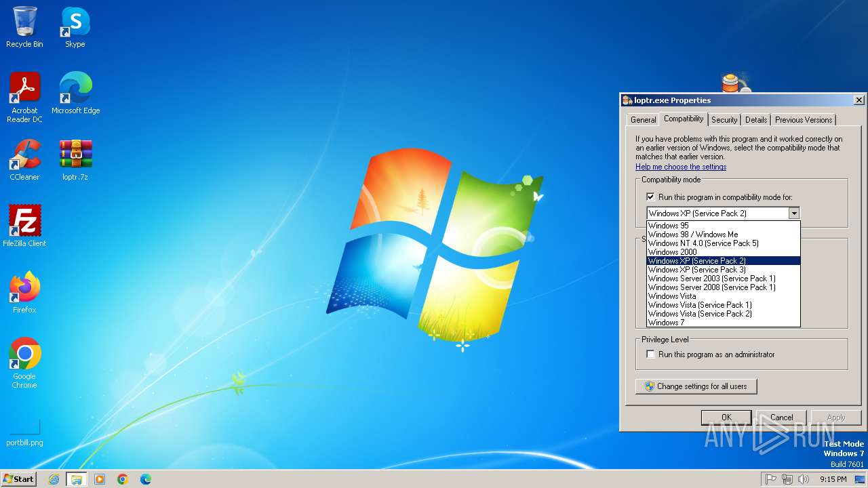Switch to the Details tab

point(756,120)
